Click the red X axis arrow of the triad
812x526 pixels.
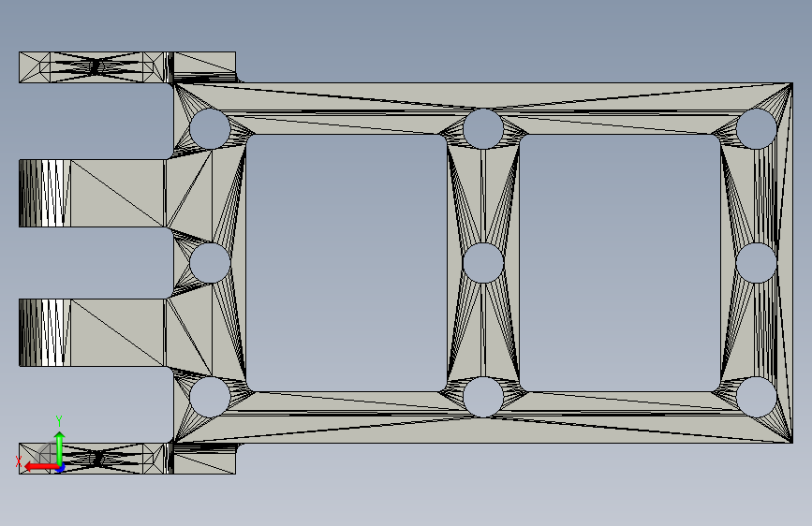(40, 467)
